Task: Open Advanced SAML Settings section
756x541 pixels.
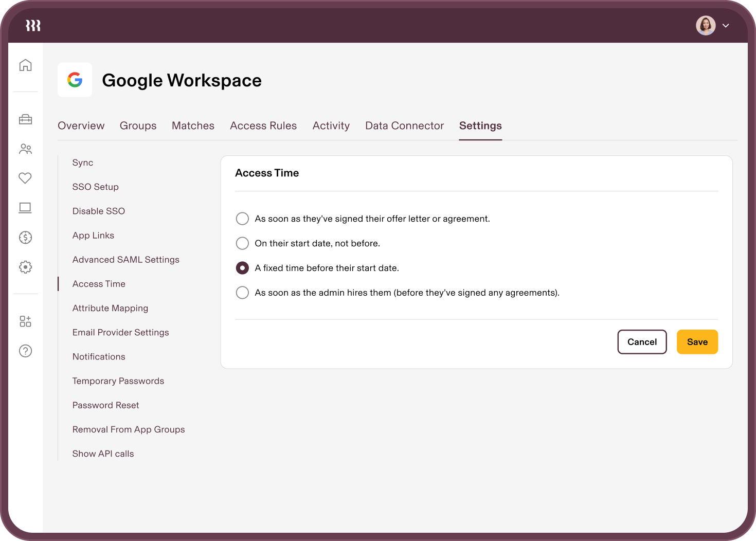Action: pyautogui.click(x=126, y=260)
